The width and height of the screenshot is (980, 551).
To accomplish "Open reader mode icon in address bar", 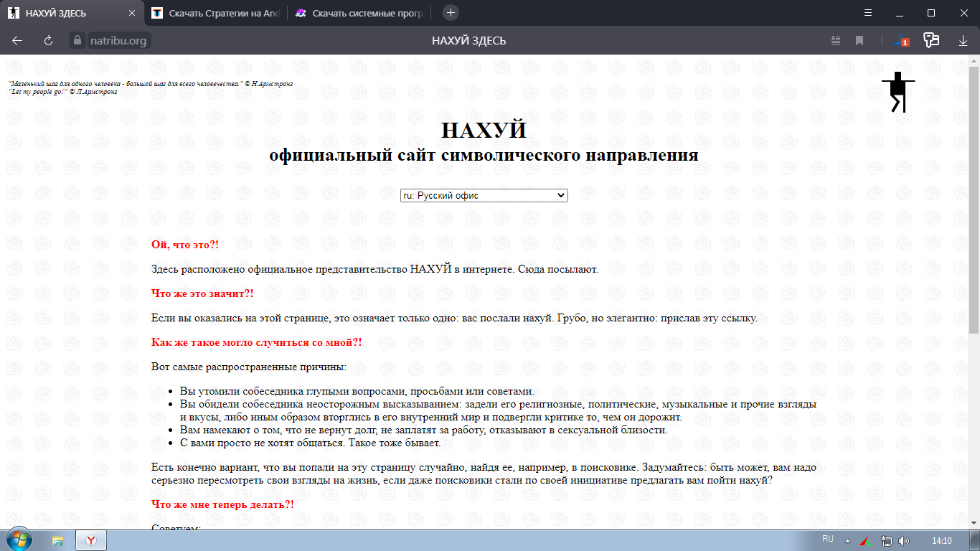I will [x=835, y=41].
